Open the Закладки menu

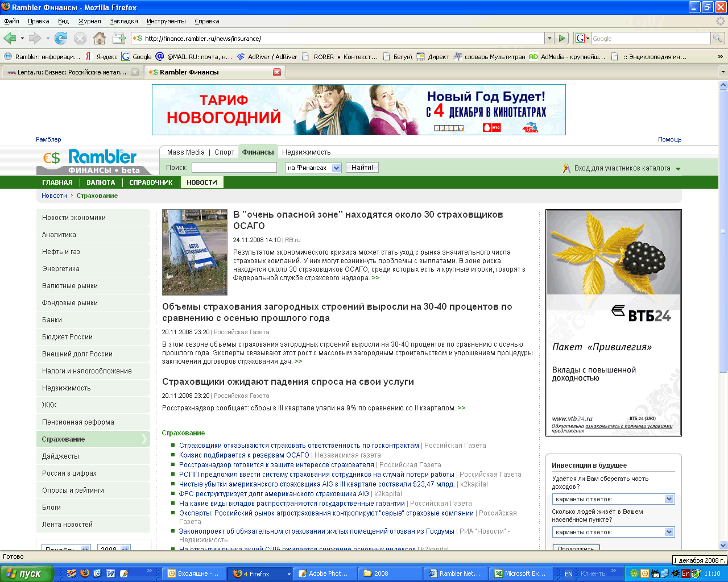click(x=124, y=21)
